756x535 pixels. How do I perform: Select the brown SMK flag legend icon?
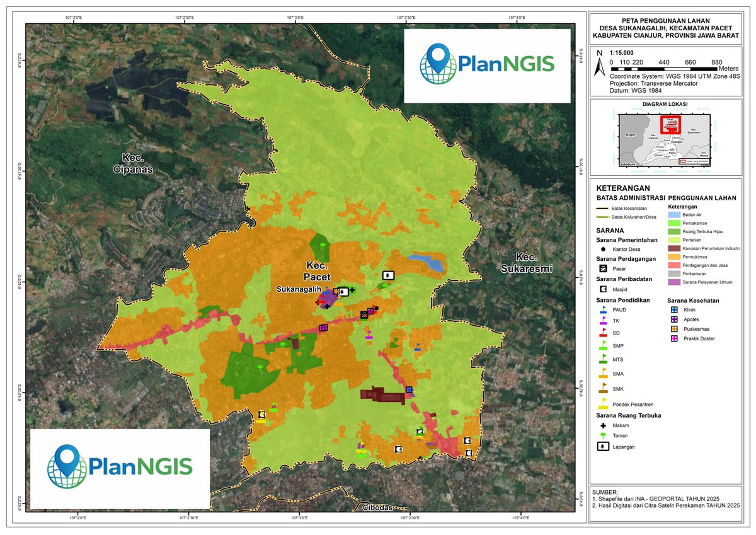pos(602,389)
